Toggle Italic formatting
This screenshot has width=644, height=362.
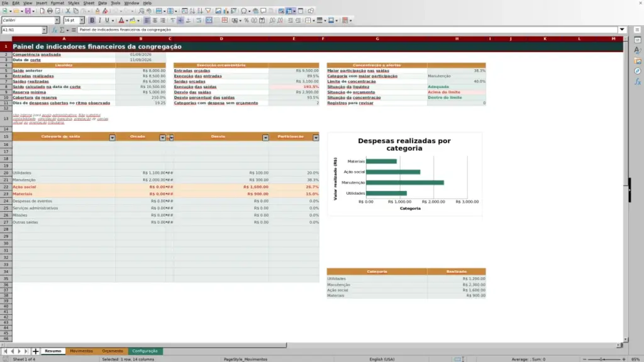[100, 20]
